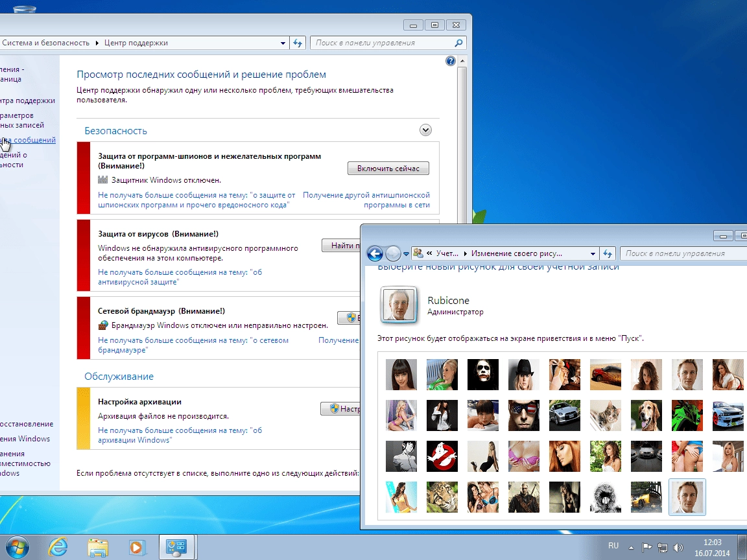Select the Ghostbusters logo picture
This screenshot has width=747, height=560.
(442, 456)
